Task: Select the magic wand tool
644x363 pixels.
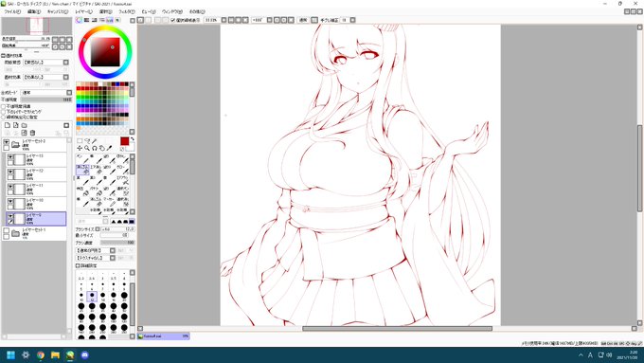Action: click(x=95, y=140)
